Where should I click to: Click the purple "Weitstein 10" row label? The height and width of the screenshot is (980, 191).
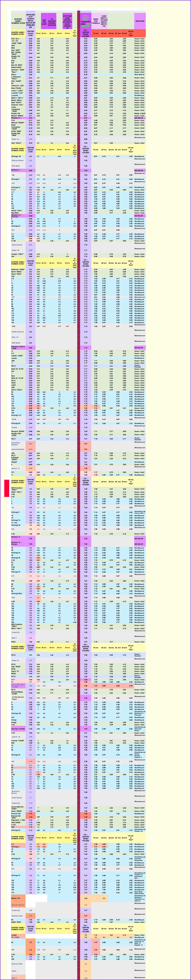pos(16,118)
